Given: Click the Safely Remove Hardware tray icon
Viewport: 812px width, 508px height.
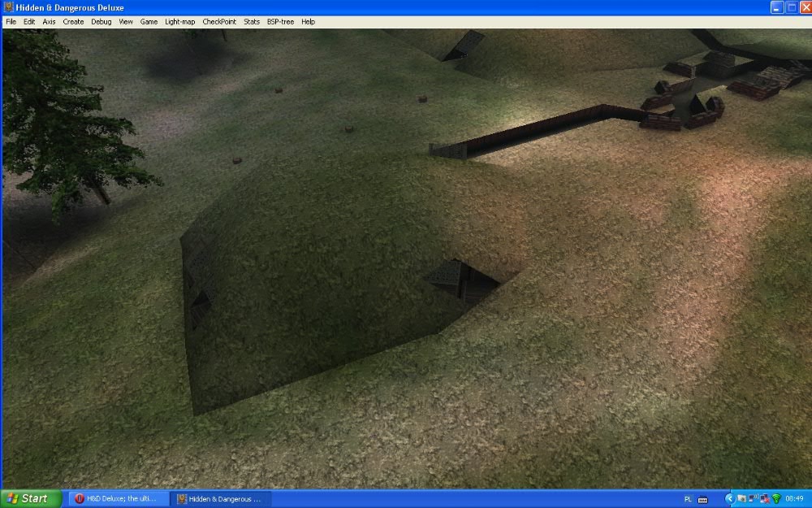Looking at the screenshot, I should [742, 499].
